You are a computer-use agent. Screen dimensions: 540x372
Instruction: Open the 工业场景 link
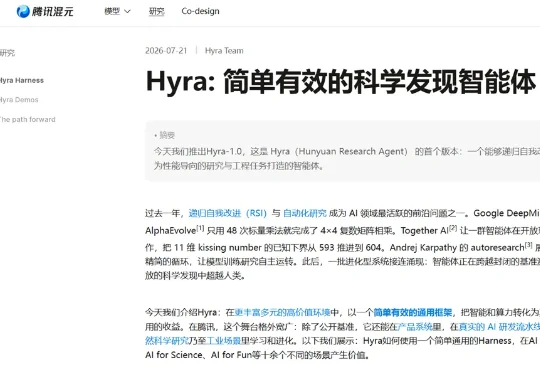click(224, 341)
